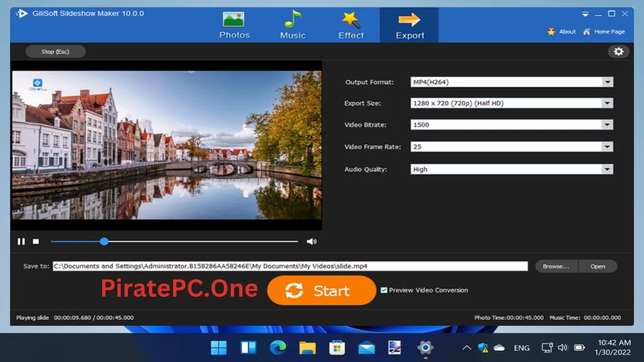Open the Windows Start menu

(219, 347)
